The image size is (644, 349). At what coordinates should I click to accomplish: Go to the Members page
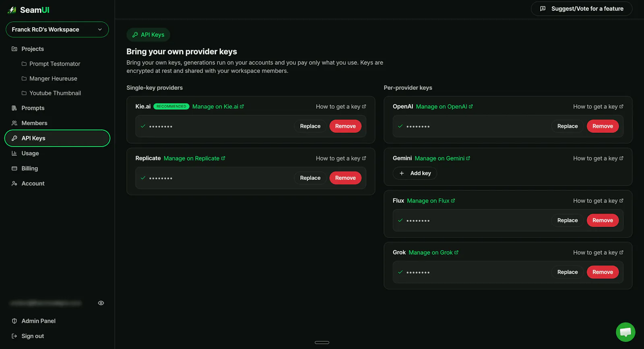(34, 123)
